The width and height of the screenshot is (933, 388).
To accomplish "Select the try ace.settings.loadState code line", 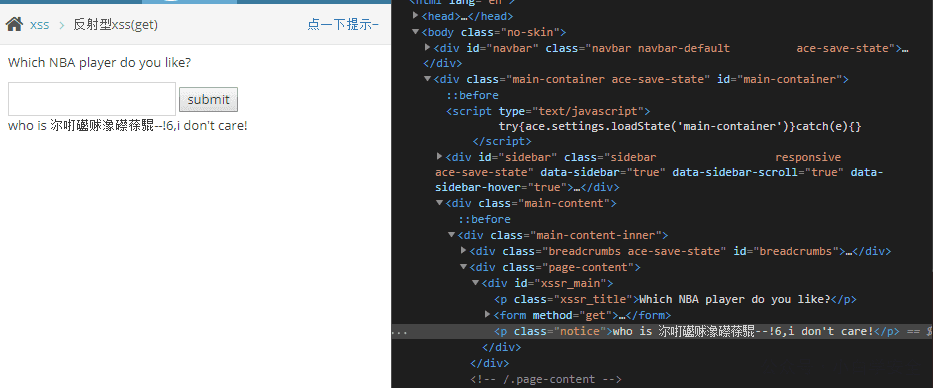I will pos(680,126).
